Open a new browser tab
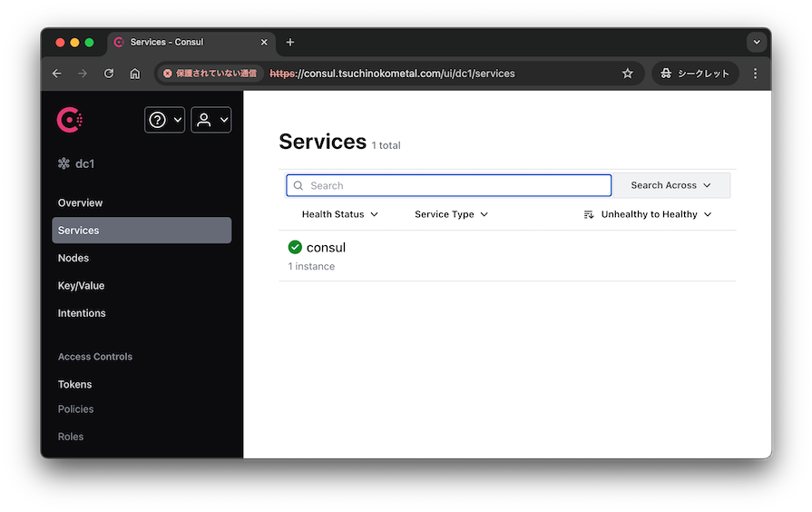This screenshot has width=812, height=512. click(290, 42)
